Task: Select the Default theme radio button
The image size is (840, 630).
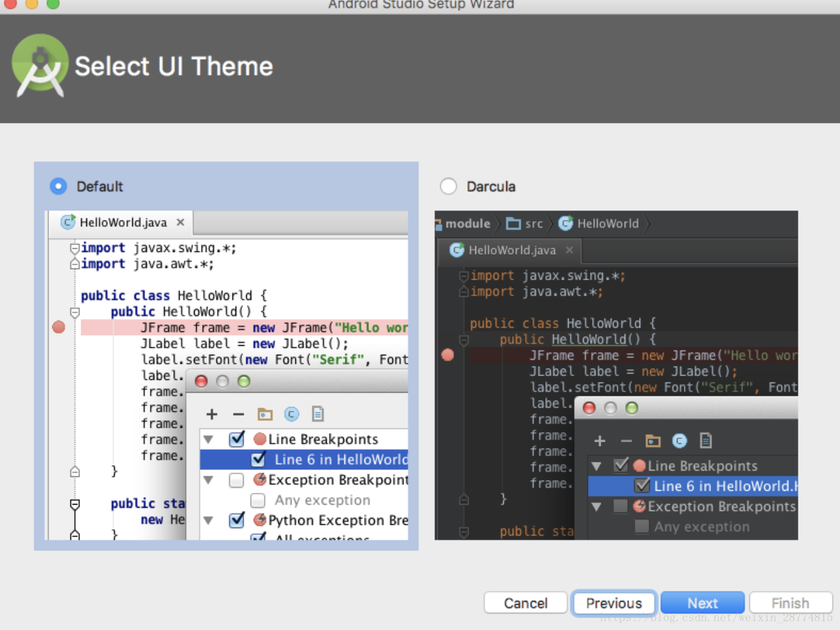Action: [x=58, y=186]
